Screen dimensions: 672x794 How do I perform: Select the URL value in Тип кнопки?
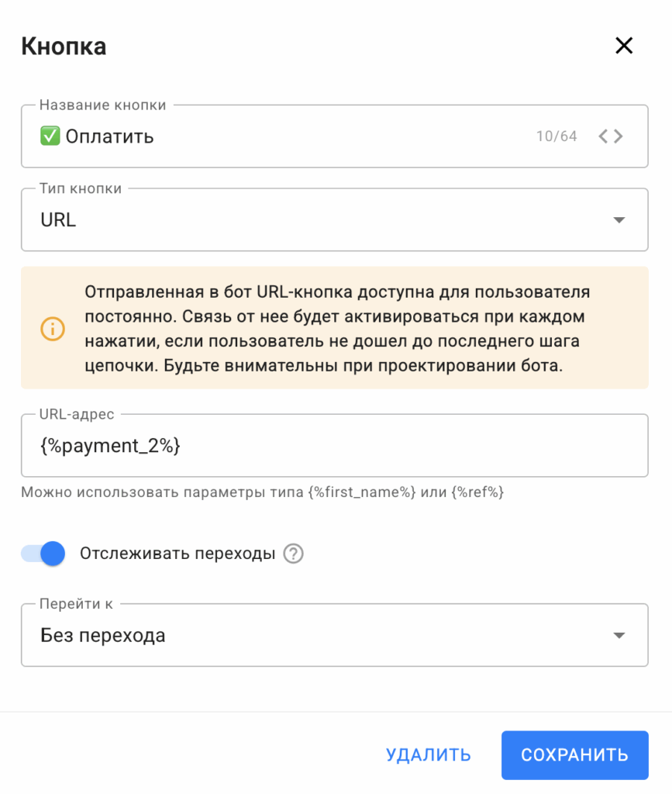pos(58,219)
